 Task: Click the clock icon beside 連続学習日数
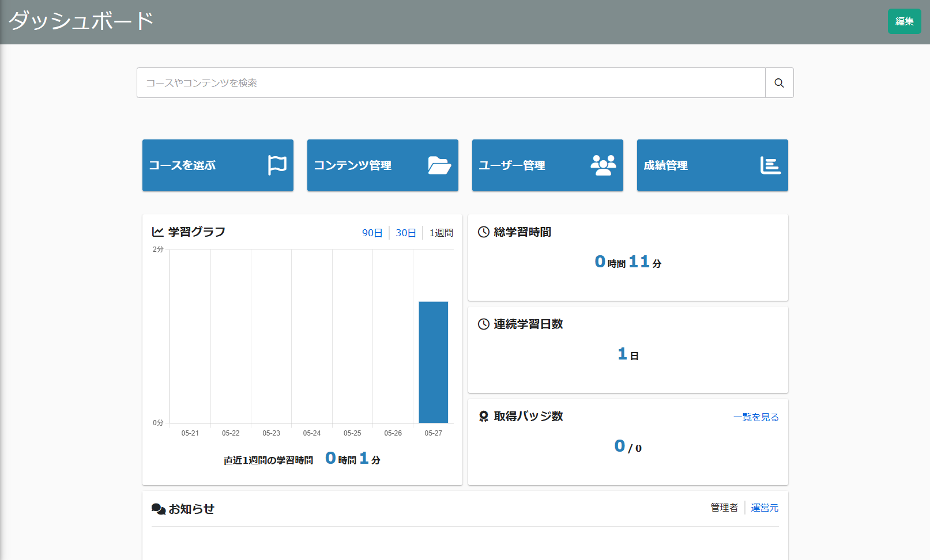[x=483, y=324]
